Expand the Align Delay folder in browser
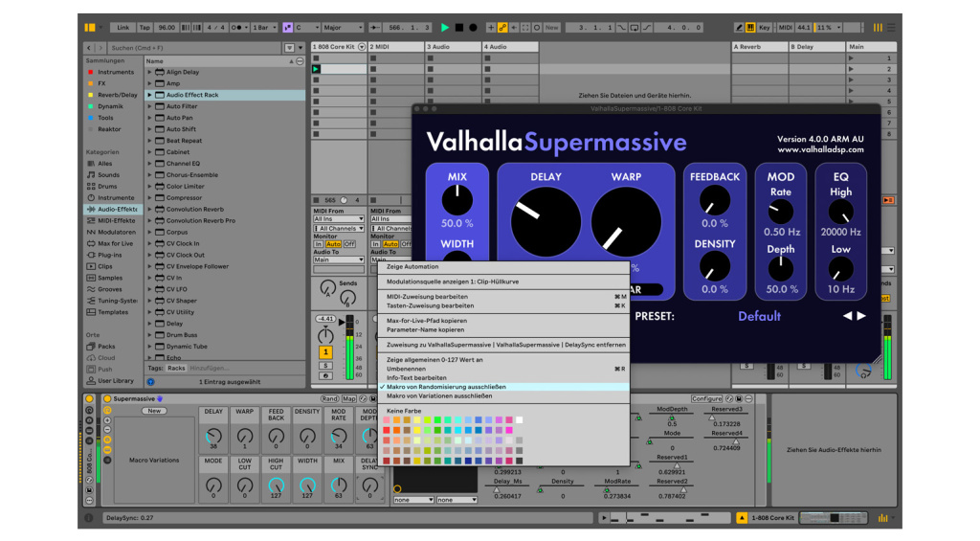Screen dimensions: 980x541 tap(149, 72)
